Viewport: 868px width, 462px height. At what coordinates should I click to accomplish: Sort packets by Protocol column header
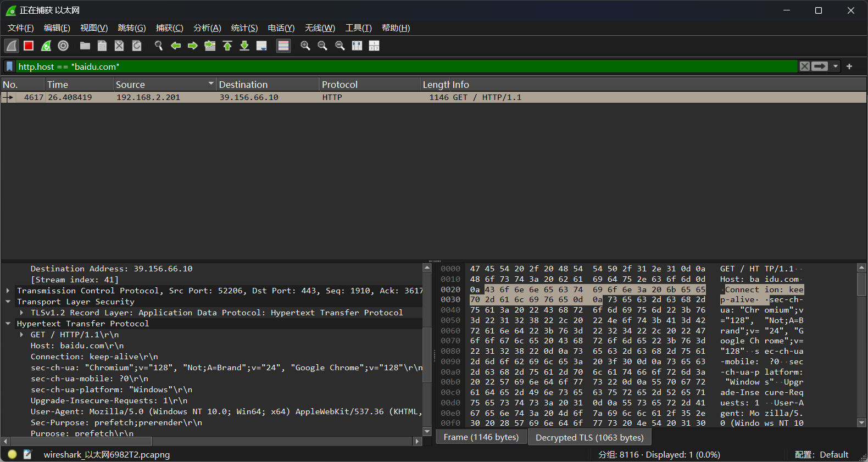point(370,85)
